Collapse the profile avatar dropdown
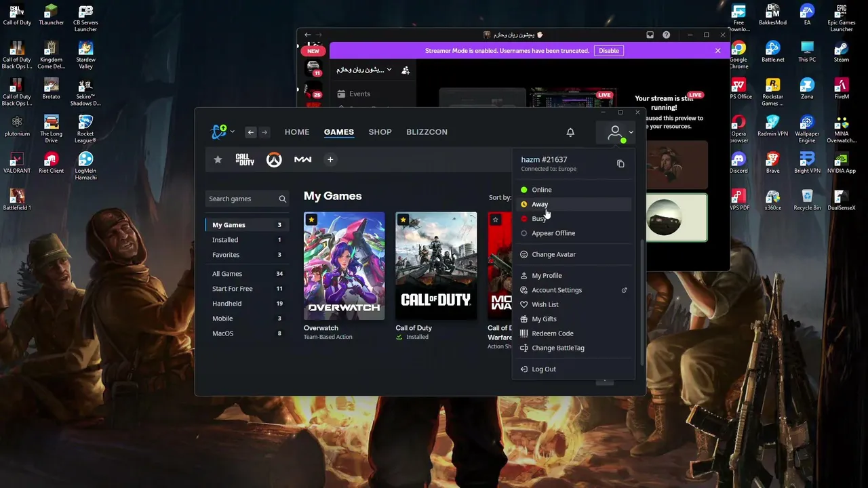Screen dimensions: 868x488 (617, 133)
